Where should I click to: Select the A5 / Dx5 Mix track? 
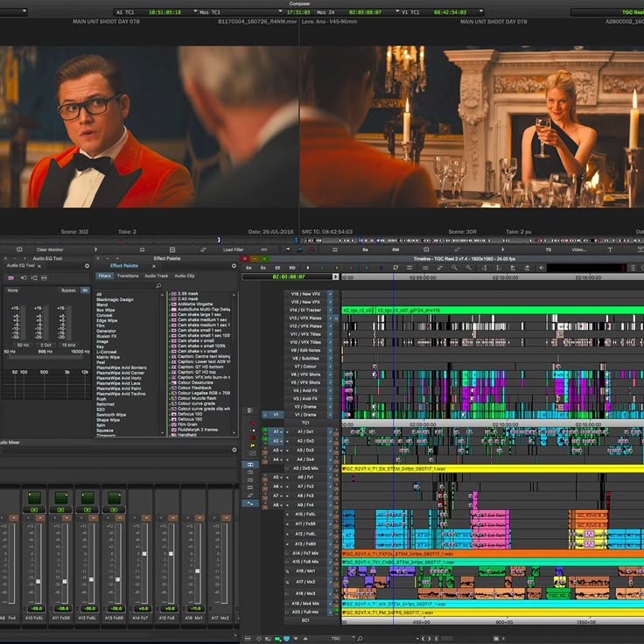pos(305,468)
